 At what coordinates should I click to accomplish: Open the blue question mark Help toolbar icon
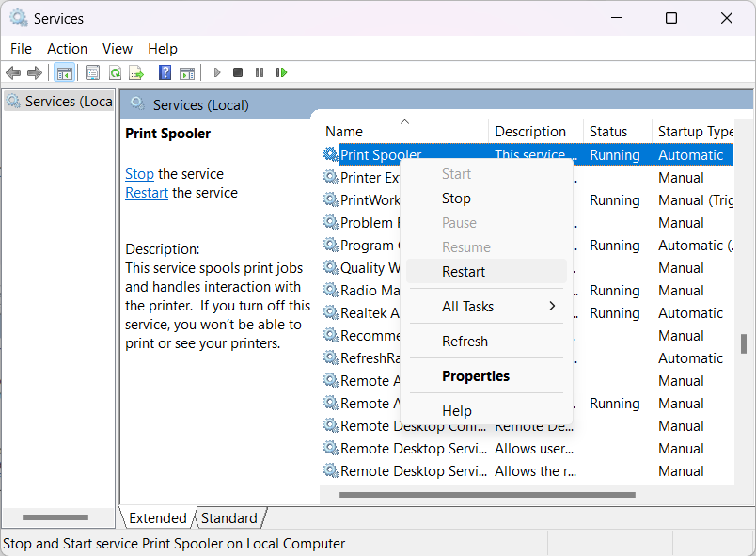pos(165,72)
